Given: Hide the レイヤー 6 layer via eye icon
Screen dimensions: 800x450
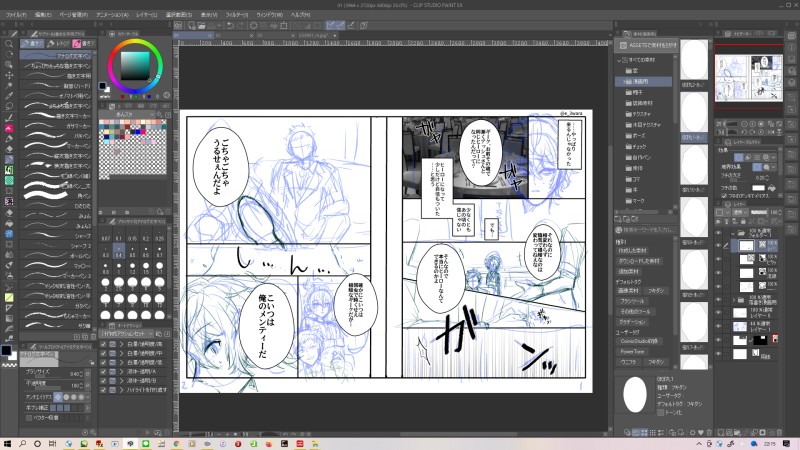Looking at the screenshot, I should pyautogui.click(x=718, y=313).
